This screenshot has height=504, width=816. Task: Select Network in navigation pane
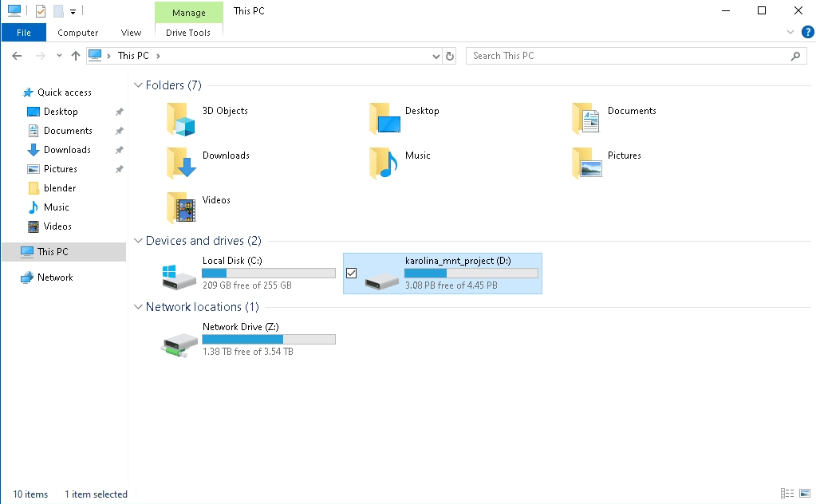(x=55, y=278)
